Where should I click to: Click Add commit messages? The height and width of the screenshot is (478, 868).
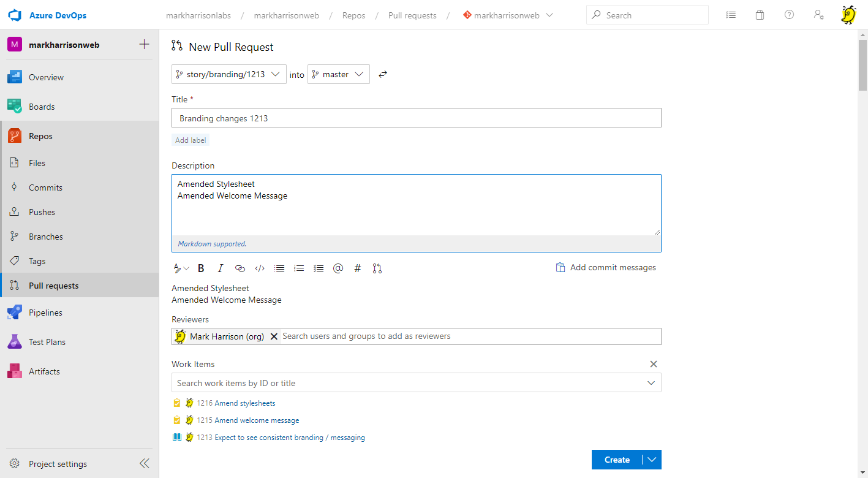[x=606, y=267]
